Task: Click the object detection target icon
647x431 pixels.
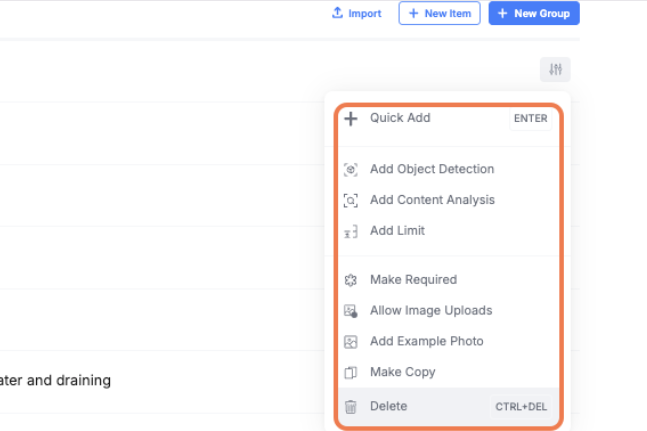Action: click(x=351, y=170)
